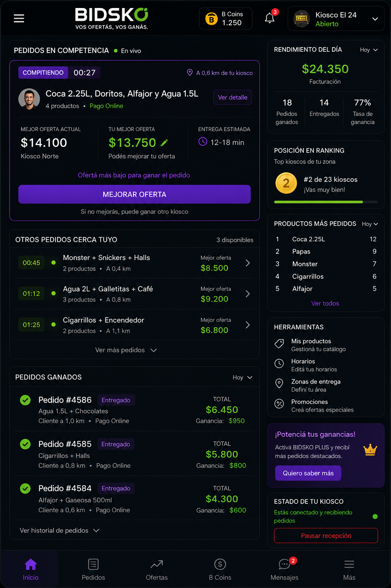The height and width of the screenshot is (588, 391).
Task: Open Horarios clock icon in tools
Action: tap(279, 363)
